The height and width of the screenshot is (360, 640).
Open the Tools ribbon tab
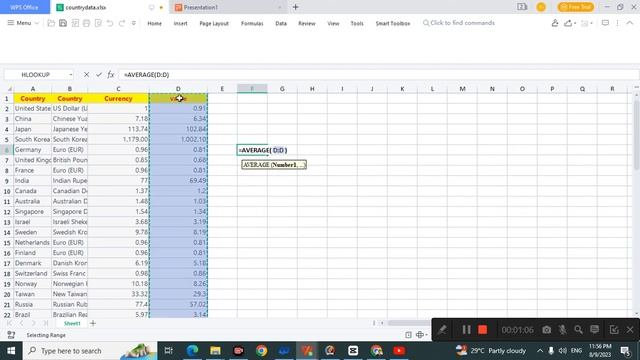click(x=357, y=23)
